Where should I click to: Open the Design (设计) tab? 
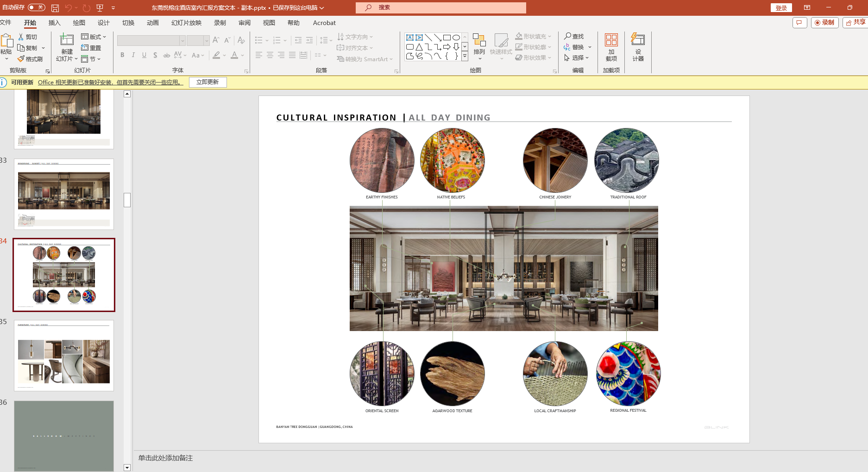tap(104, 23)
